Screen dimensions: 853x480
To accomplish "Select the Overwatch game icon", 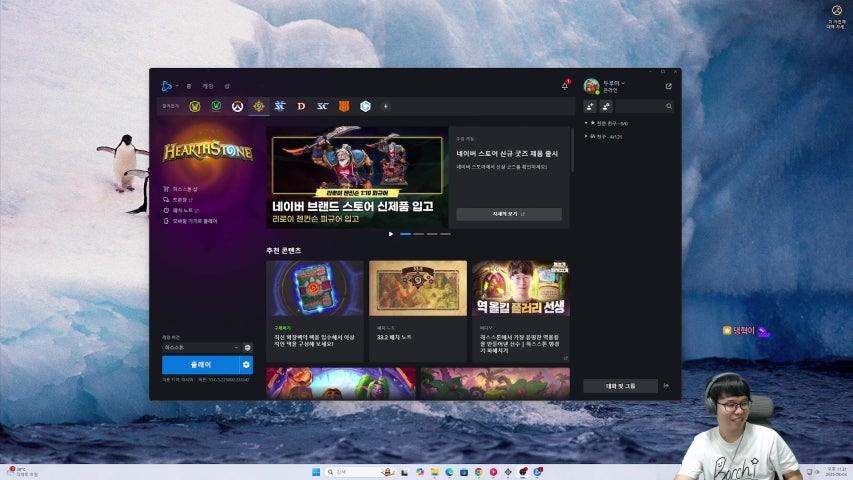I will coord(237,106).
